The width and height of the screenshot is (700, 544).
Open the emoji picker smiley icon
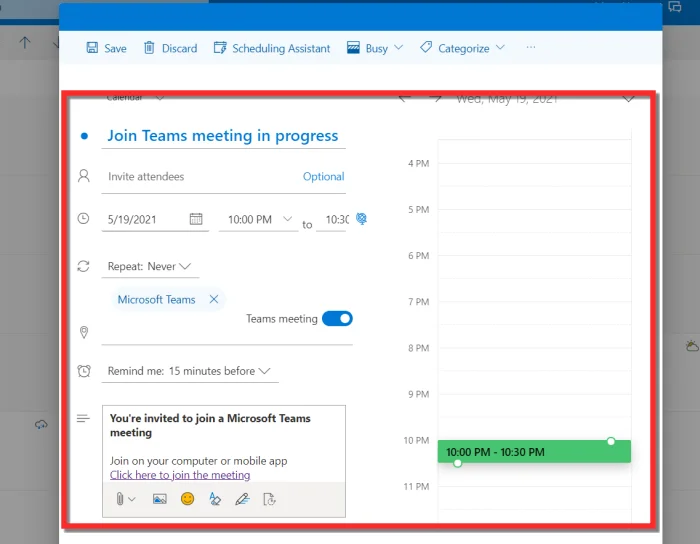tap(188, 498)
